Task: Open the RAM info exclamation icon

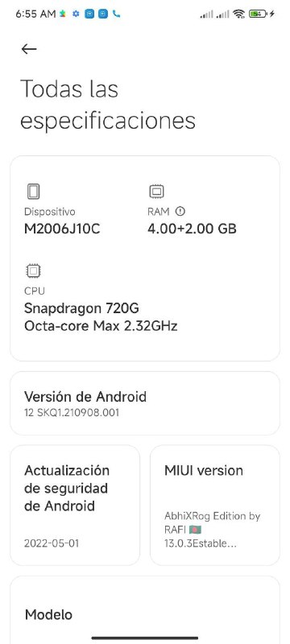Action: pos(180,212)
